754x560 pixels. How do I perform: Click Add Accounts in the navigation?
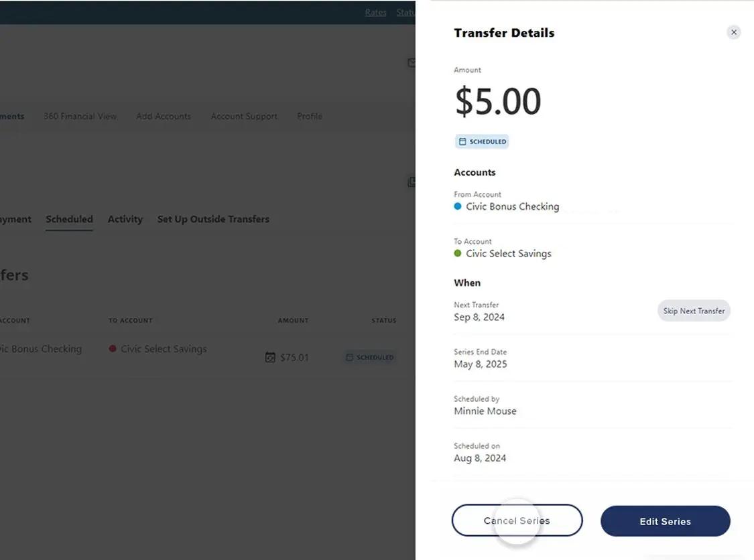(x=163, y=116)
